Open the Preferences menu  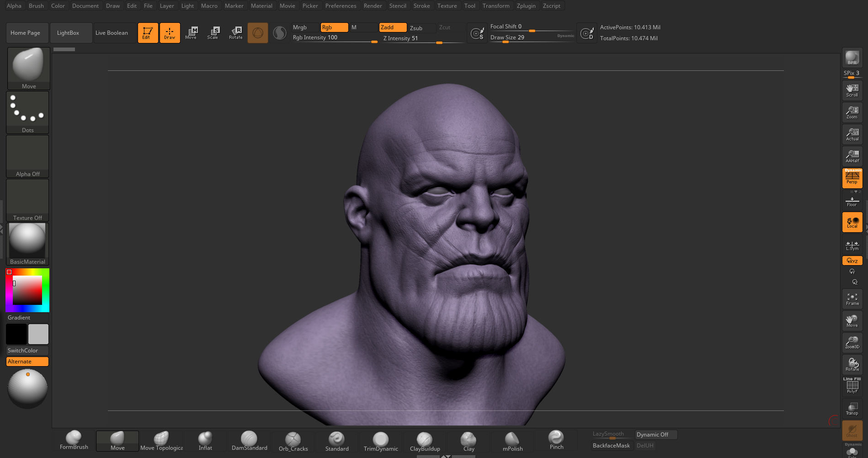(341, 6)
